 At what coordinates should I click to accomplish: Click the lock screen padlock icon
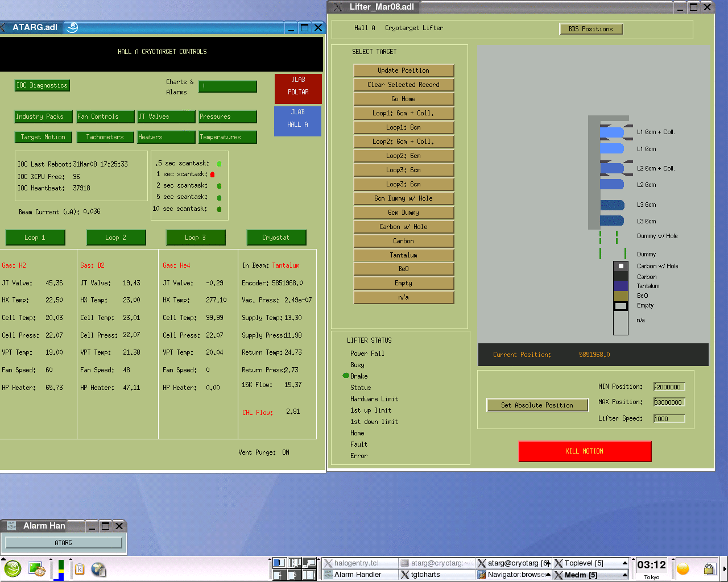pyautogui.click(x=709, y=569)
